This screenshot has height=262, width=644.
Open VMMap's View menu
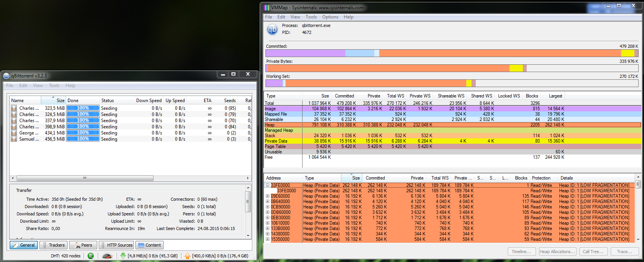(295, 17)
